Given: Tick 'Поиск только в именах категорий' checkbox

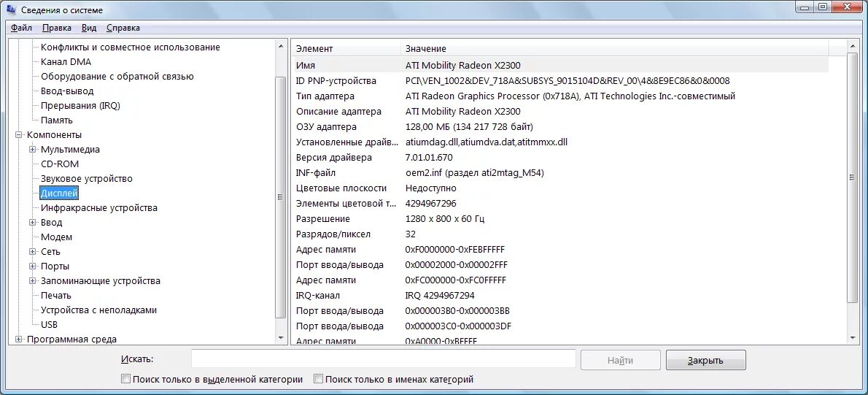Looking at the screenshot, I should 318,380.
